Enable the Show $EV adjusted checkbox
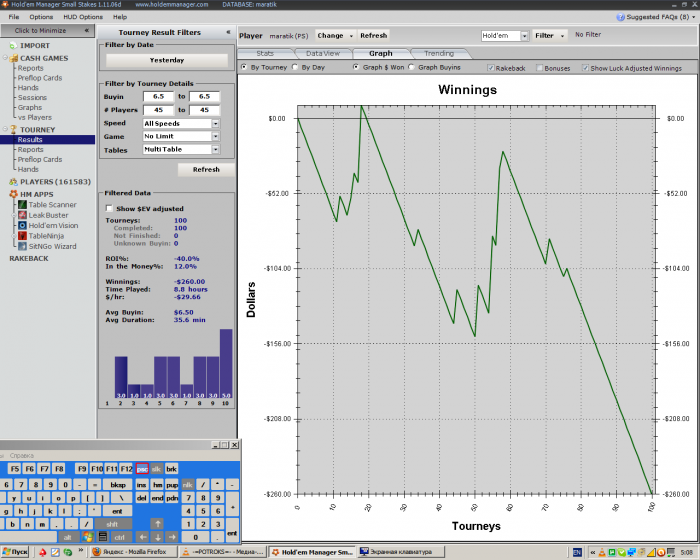The height and width of the screenshot is (560, 700). [x=110, y=208]
